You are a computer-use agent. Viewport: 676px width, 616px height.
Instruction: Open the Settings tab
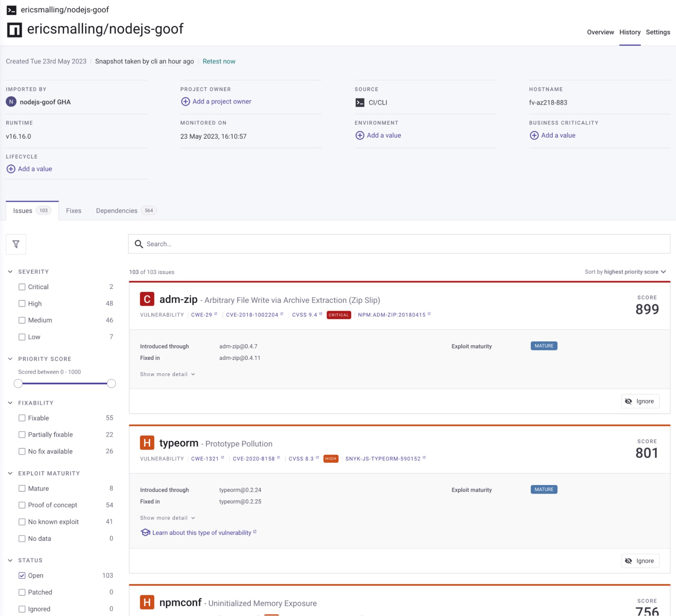[658, 32]
